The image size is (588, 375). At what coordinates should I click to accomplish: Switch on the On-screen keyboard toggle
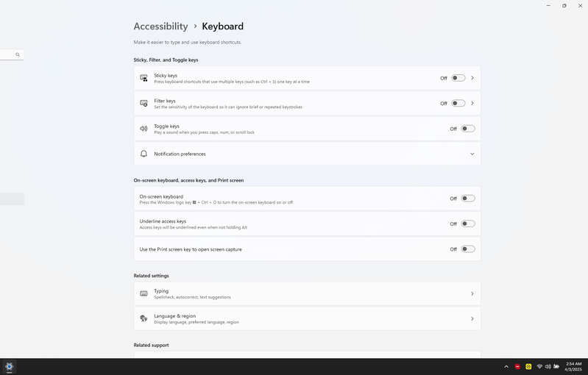point(467,199)
